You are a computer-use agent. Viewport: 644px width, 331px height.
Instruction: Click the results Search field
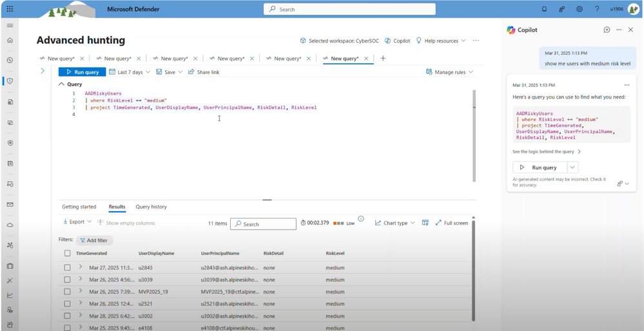click(263, 224)
